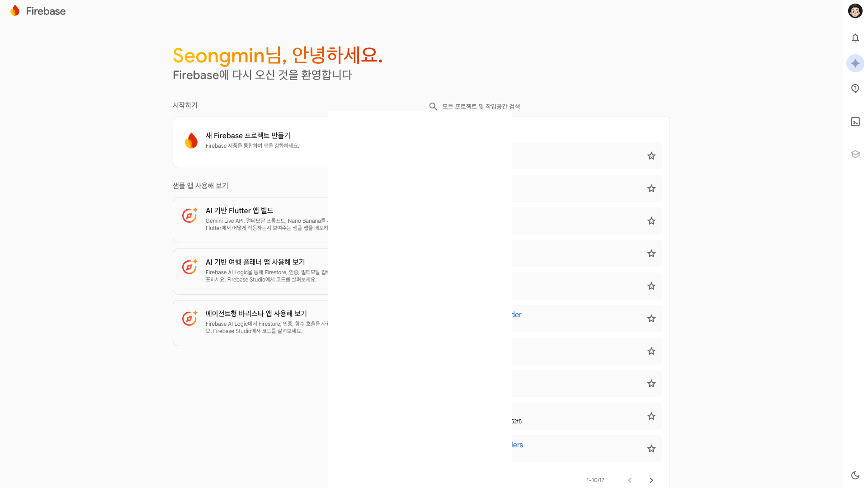This screenshot has height=488, width=868.
Task: Click the flame icon on new project card
Action: (x=191, y=141)
